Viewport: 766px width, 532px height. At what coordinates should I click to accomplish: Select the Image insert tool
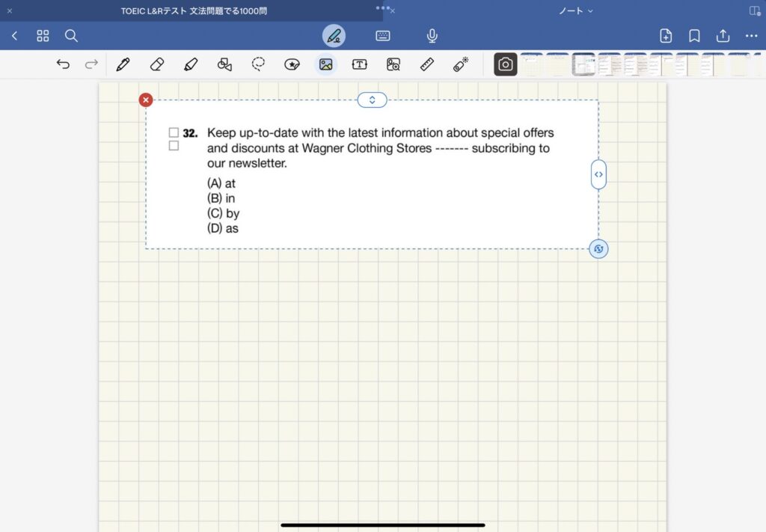pyautogui.click(x=326, y=64)
